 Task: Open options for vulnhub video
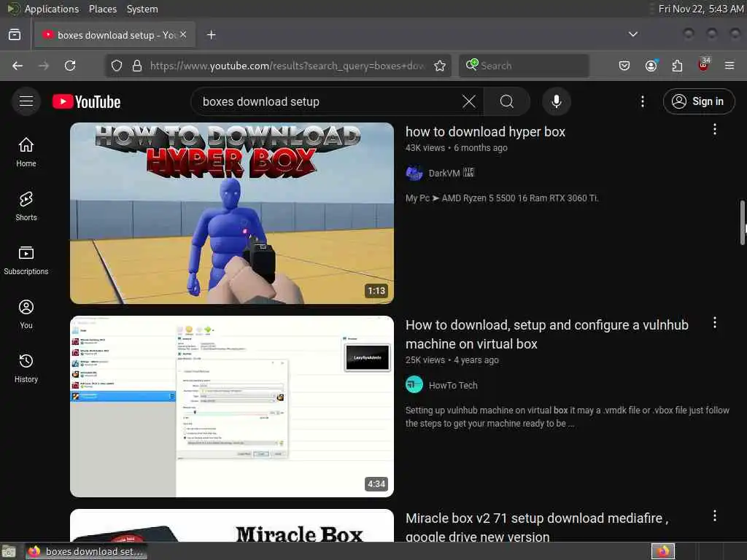pos(715,323)
